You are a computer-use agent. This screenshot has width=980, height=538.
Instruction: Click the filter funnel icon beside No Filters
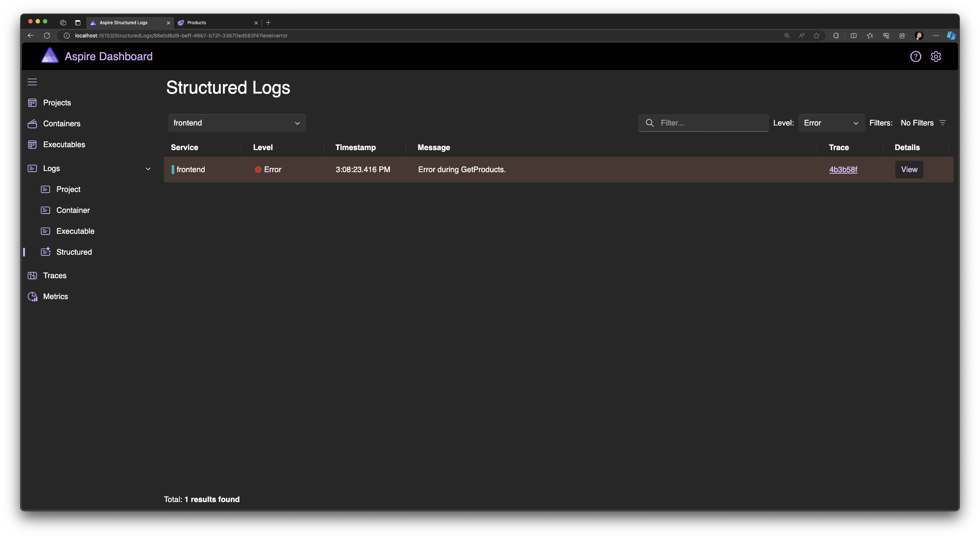click(x=943, y=123)
